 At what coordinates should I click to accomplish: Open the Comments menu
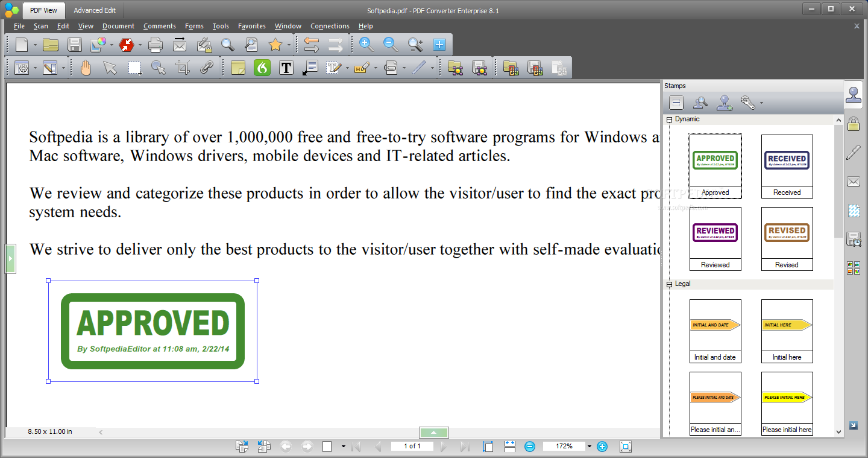pos(160,26)
